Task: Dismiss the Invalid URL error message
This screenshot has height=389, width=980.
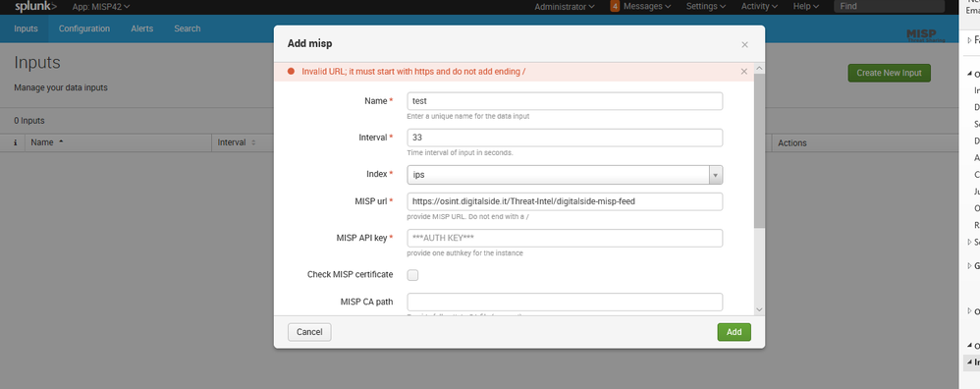Action: coord(743,72)
